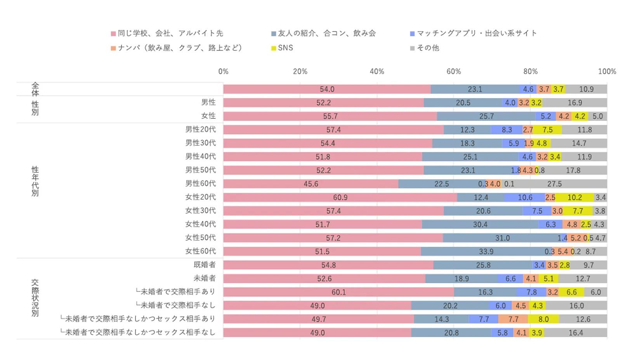Click the 10.2 yellow SNS segment for 女性20代
The width and height of the screenshot is (621, 364).
click(574, 198)
